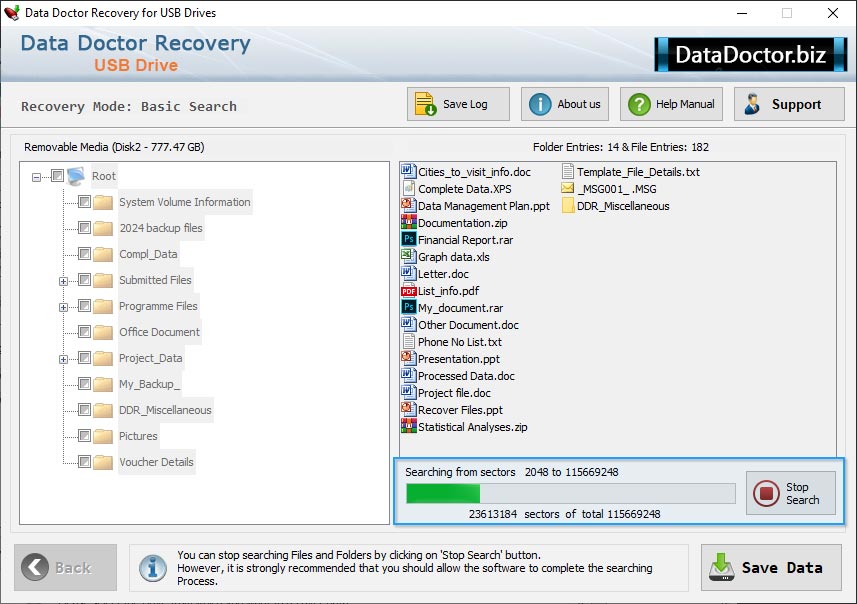Select the Letter.doc file name
The height and width of the screenshot is (604, 857).
click(443, 274)
